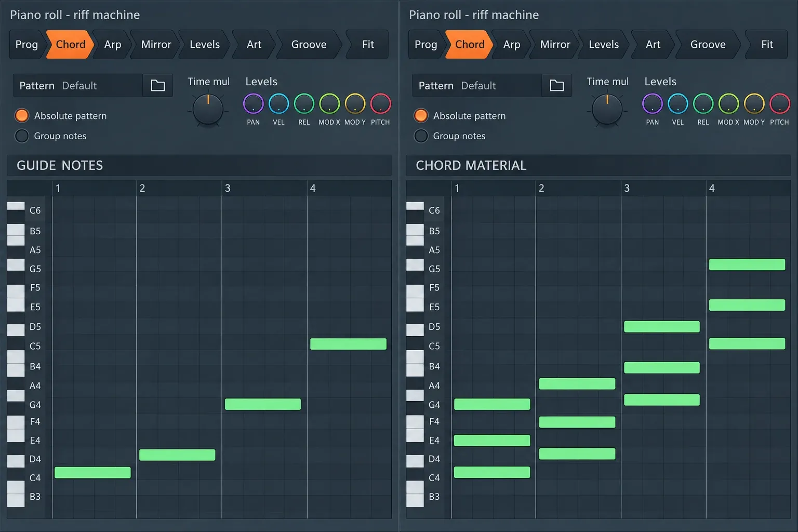Click bar 3 marker in Guide Notes ruler
Image resolution: width=798 pixels, height=532 pixels.
point(228,188)
